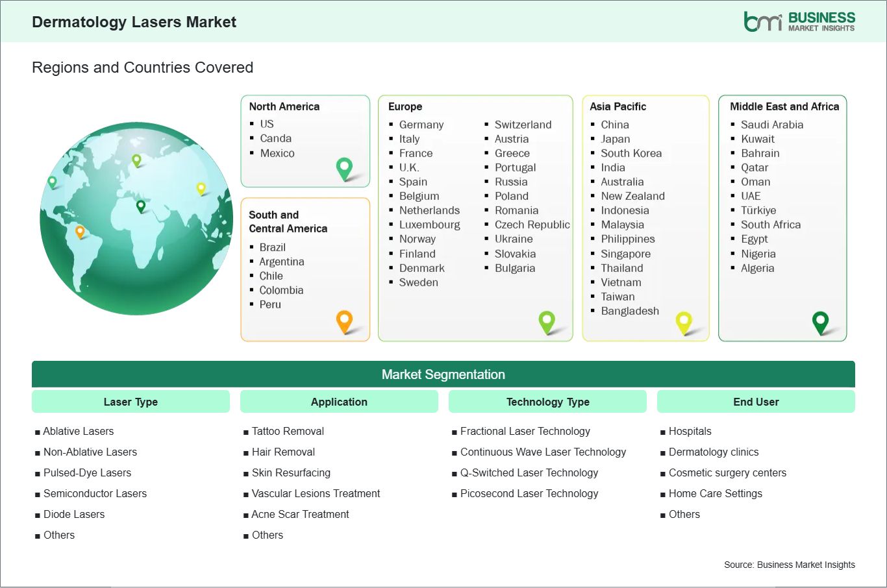Switch to the Technology Type tab
This screenshot has height=588, width=887.
(547, 402)
